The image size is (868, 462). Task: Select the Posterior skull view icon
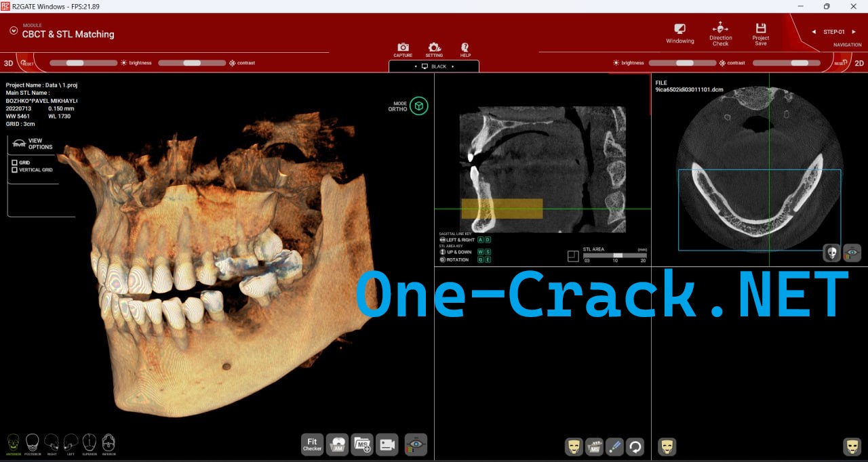(x=33, y=442)
